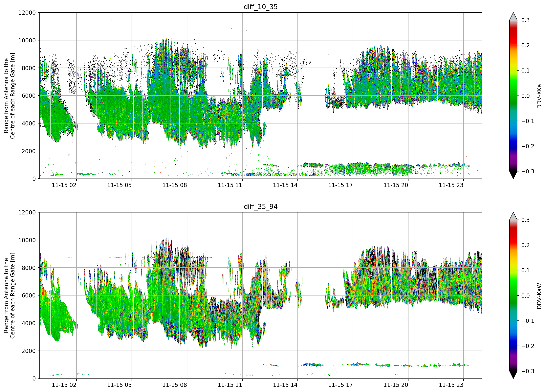The width and height of the screenshot is (546, 392).
Task: Click the 11-15 17 tick label on bottom plot
Action: click(x=340, y=385)
